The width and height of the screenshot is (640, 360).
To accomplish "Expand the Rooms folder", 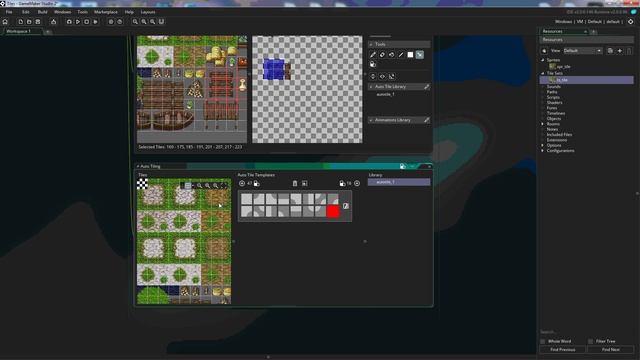I will click(543, 124).
